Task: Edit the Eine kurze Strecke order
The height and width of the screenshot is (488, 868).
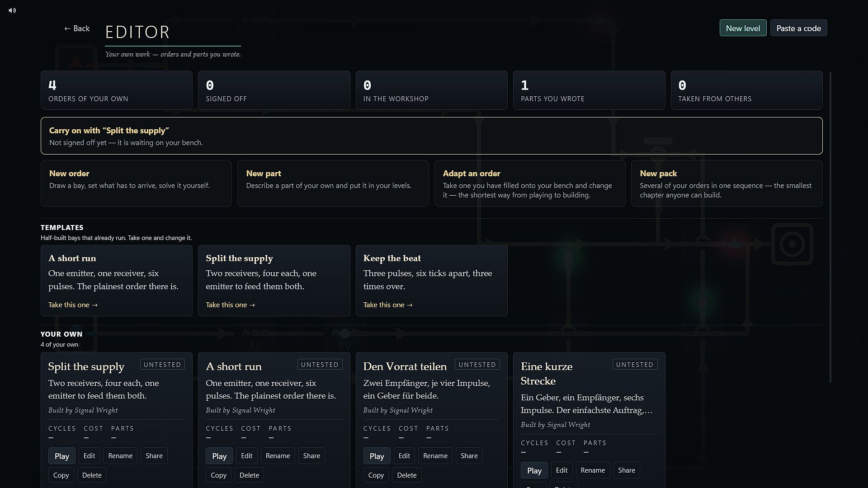Action: (561, 470)
